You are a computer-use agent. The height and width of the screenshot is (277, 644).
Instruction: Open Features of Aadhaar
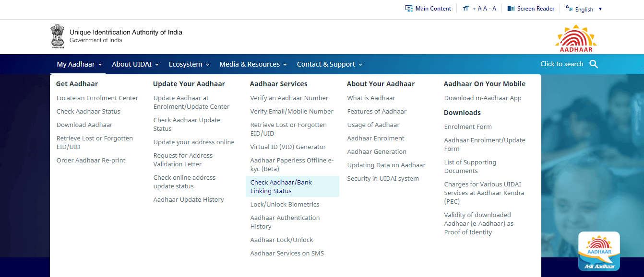377,111
